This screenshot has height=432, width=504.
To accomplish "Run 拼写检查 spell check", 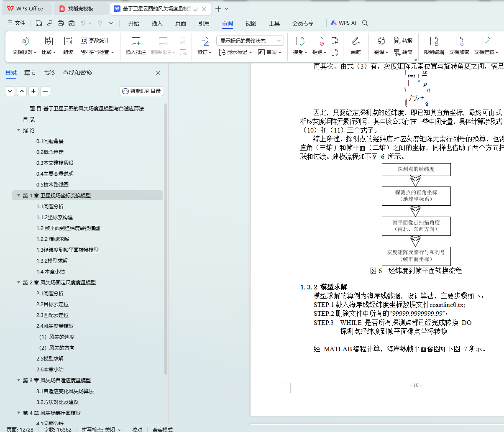I will coord(97,52).
